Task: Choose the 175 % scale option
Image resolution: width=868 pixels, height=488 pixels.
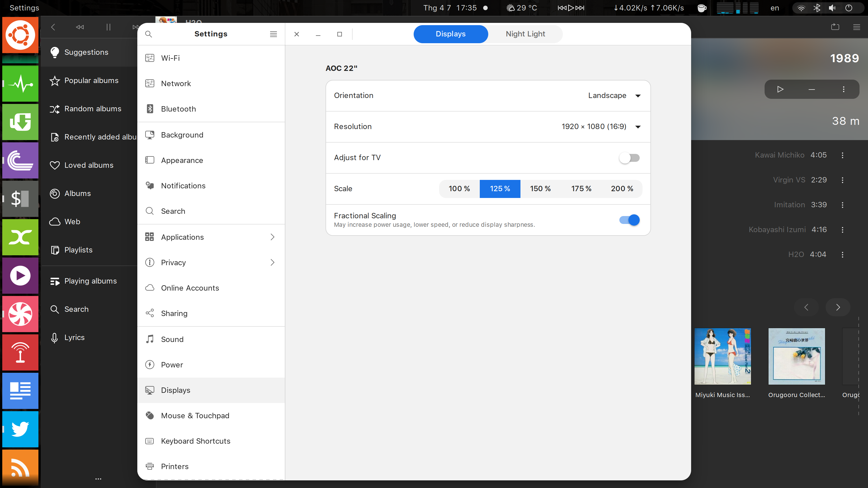Action: pos(581,189)
